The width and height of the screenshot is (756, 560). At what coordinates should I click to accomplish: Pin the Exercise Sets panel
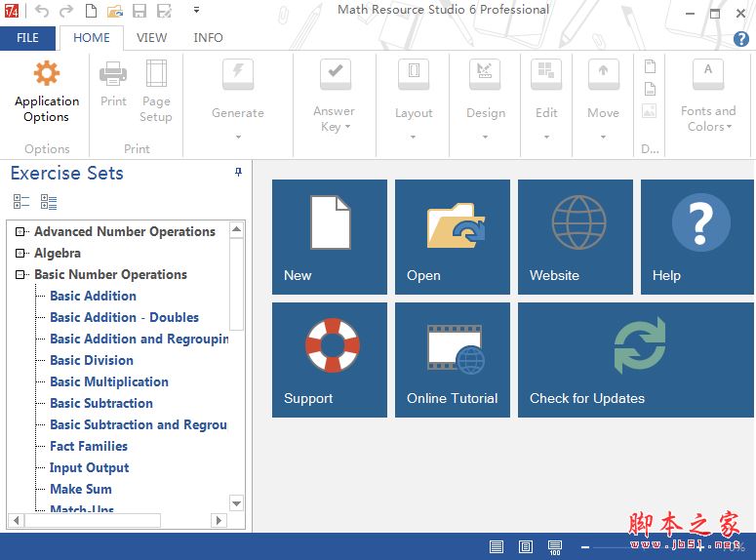[x=238, y=172]
